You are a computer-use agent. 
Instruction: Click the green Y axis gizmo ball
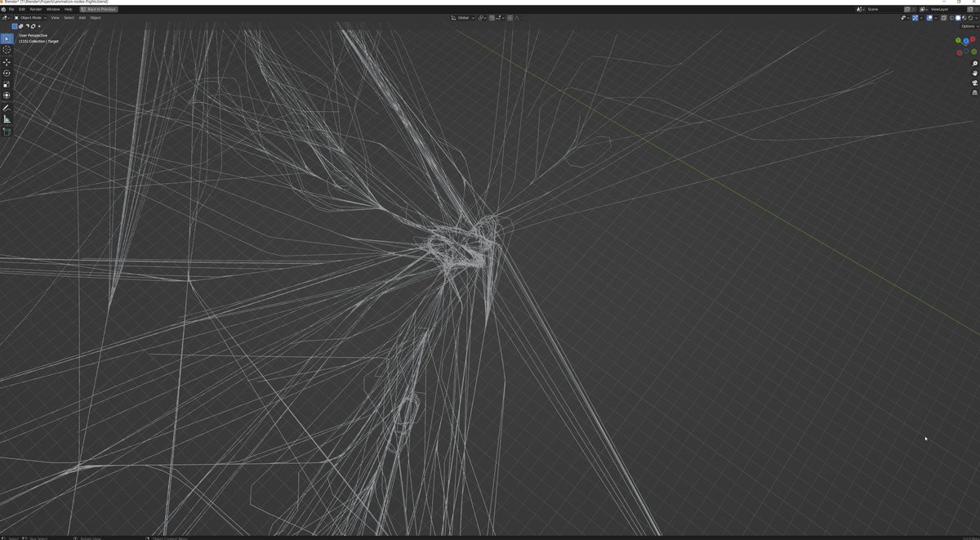coord(958,40)
